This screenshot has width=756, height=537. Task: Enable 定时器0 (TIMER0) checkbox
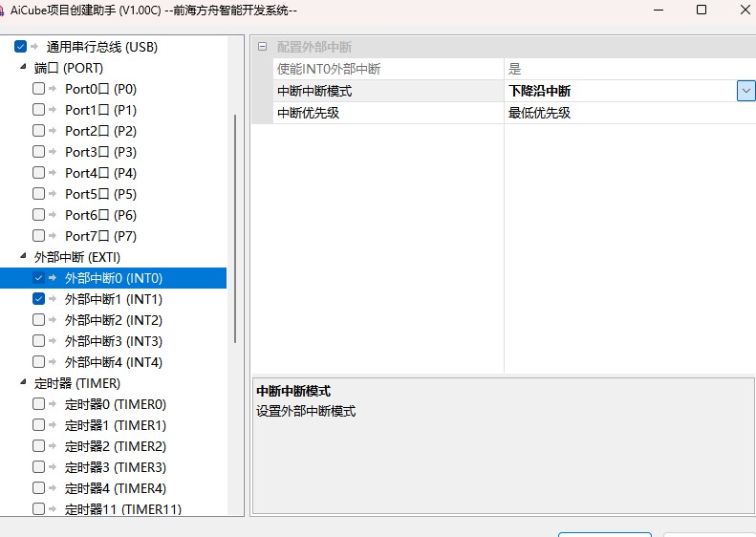coord(38,404)
